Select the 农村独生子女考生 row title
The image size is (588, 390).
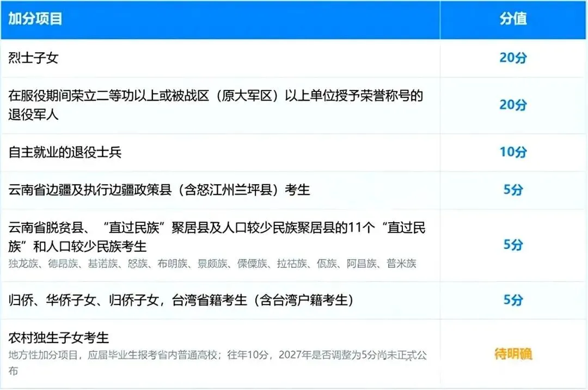[58, 338]
